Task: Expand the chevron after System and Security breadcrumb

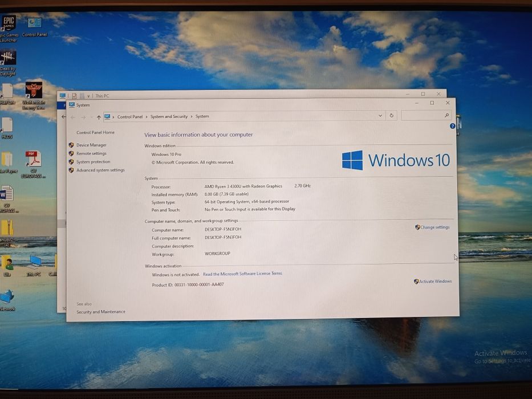Action: (192, 116)
